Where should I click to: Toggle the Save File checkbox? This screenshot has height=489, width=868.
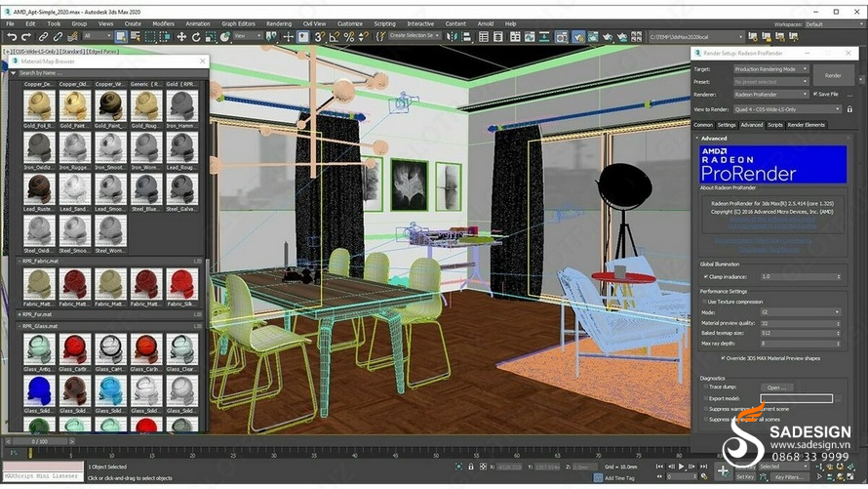pos(815,94)
